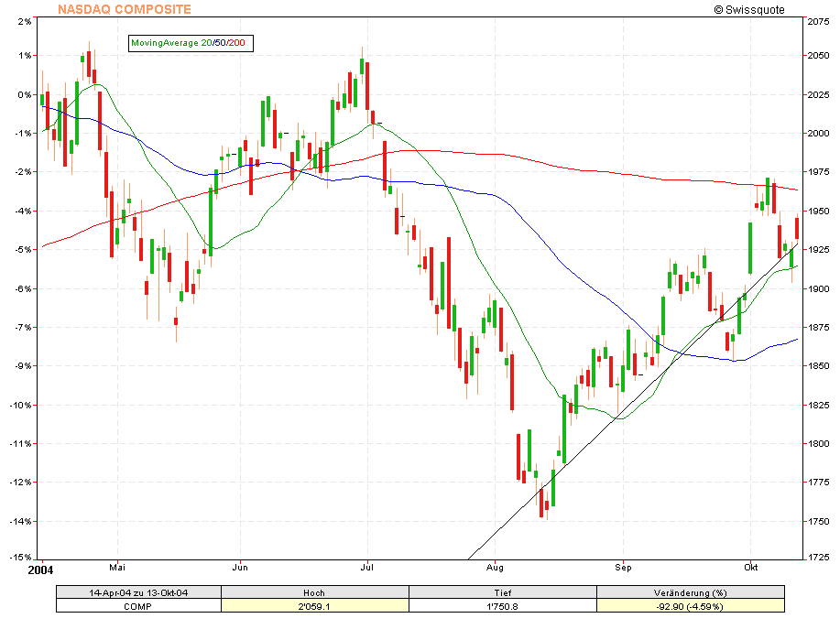Pick the 1925 price axis value
This screenshot has height=640, width=840.
pyautogui.click(x=818, y=250)
